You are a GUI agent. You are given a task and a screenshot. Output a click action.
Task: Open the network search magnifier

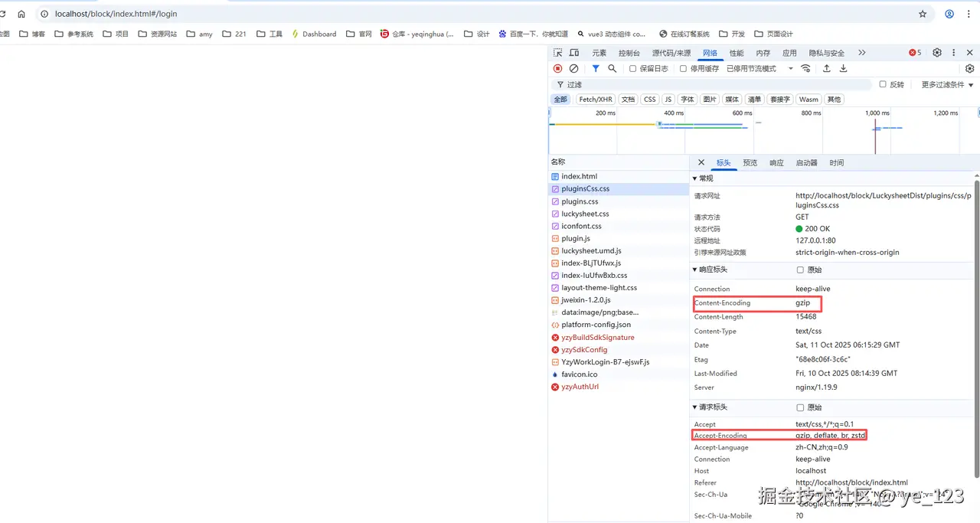[x=612, y=69]
